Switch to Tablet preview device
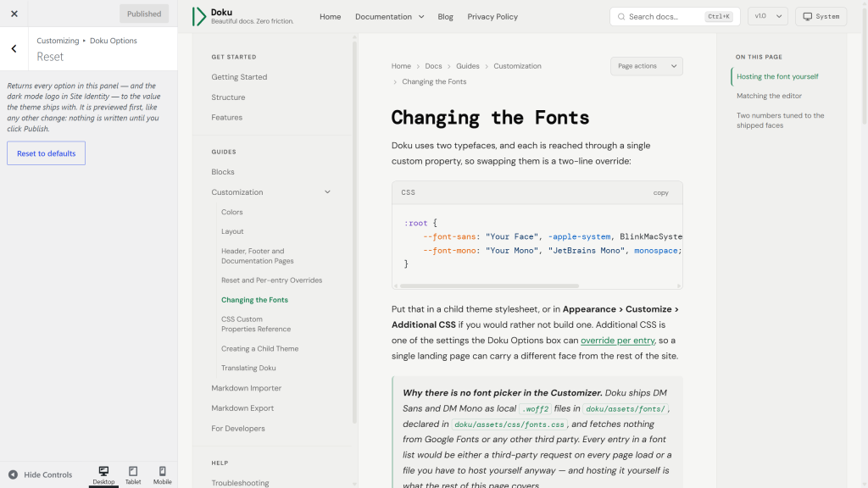 (133, 474)
